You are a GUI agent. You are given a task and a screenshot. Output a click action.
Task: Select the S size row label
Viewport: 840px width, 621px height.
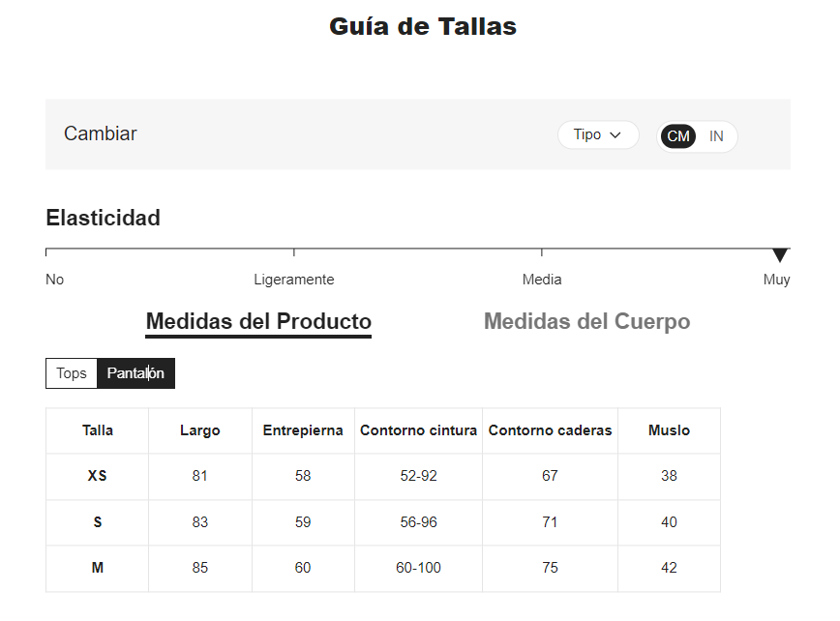(98, 522)
